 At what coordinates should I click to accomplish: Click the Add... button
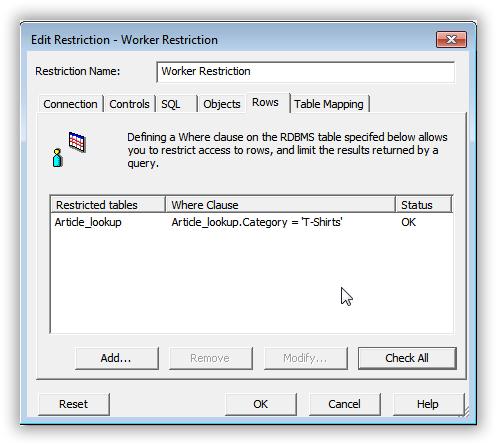pos(117,358)
